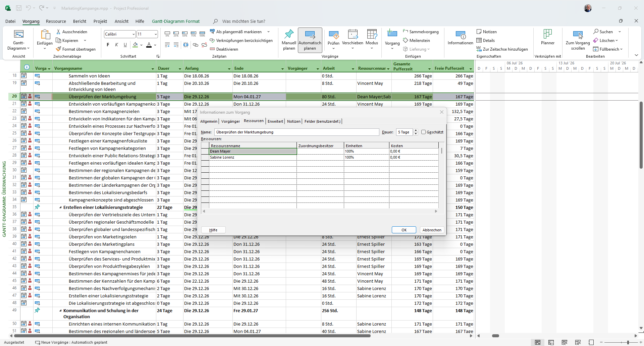Toggle Deaktivieren for selected task
This screenshot has height=346, width=644.
[224, 49]
